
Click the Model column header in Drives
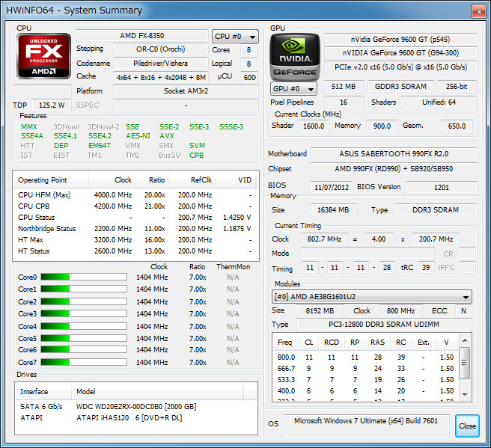coord(157,391)
